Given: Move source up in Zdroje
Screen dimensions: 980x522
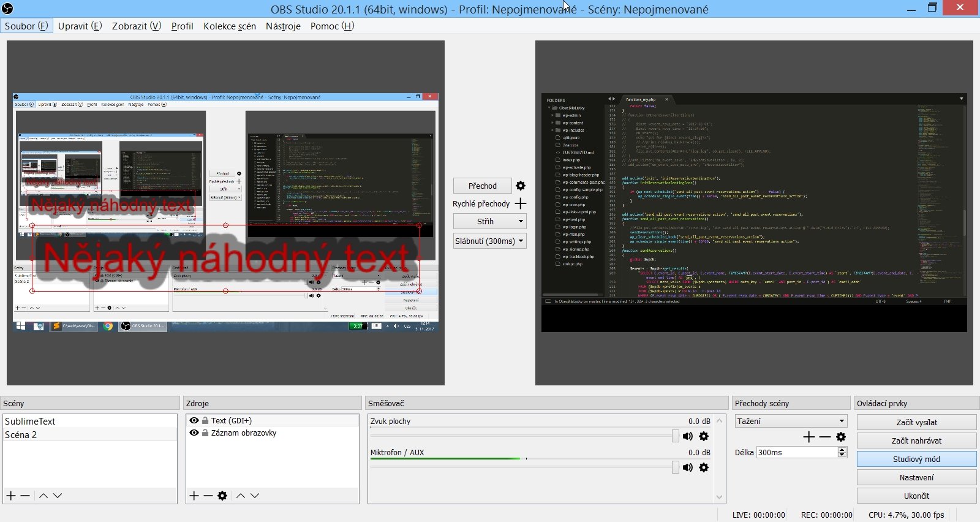Looking at the screenshot, I should [241, 496].
